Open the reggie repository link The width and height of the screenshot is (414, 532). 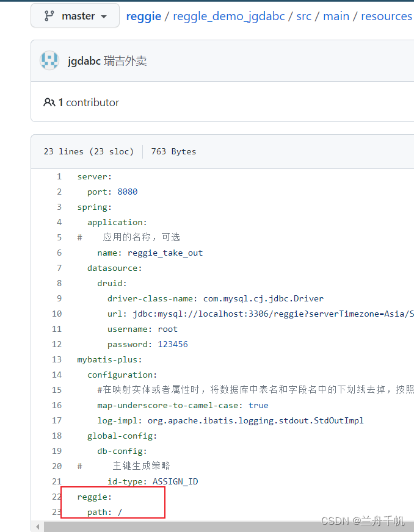tap(143, 16)
